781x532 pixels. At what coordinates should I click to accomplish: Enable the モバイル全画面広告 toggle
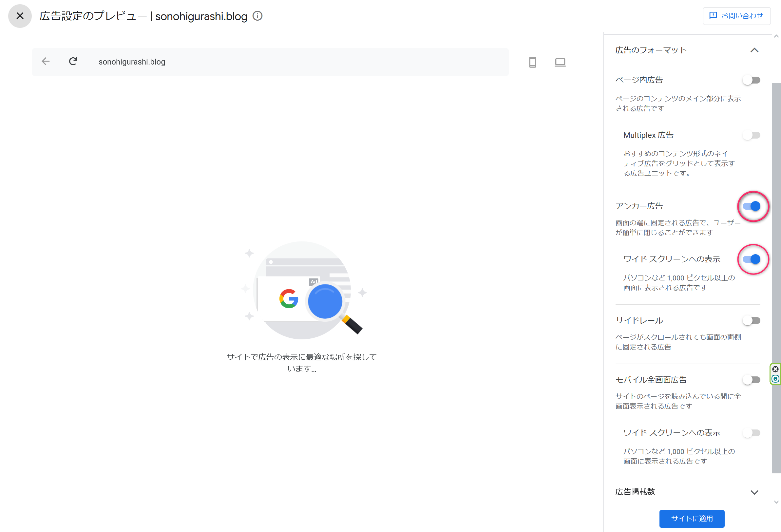click(x=752, y=380)
